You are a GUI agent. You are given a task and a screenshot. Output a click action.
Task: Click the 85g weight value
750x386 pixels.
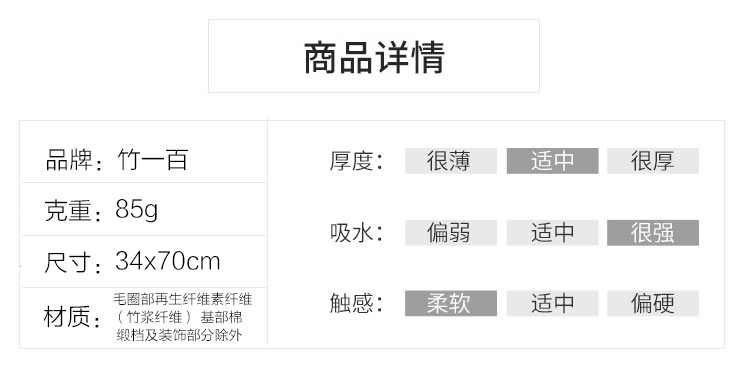pos(136,210)
